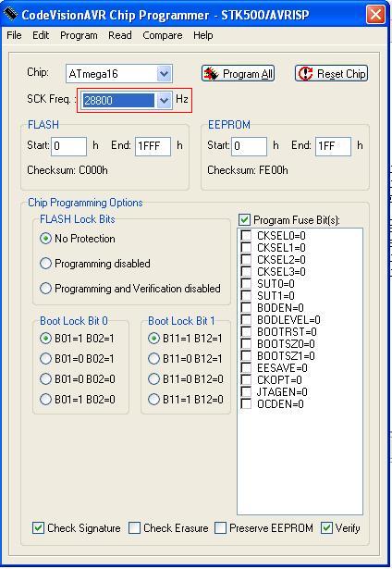Open the Help menu
Screen dimensions: 392x569
pyautogui.click(x=203, y=35)
